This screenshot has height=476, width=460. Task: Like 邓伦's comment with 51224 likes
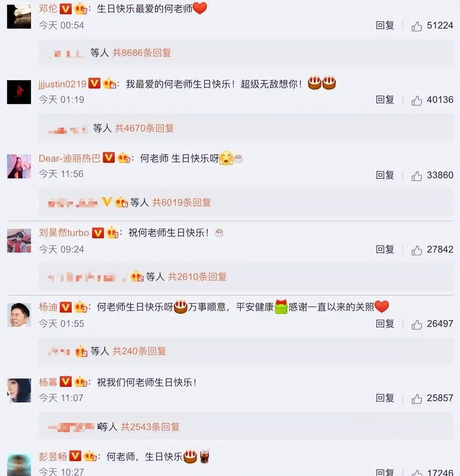pyautogui.click(x=416, y=26)
